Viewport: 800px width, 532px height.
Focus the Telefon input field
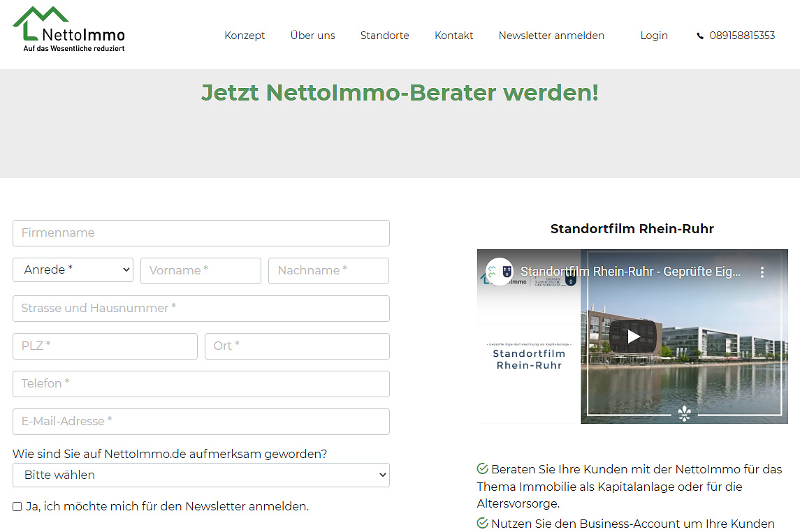point(201,384)
